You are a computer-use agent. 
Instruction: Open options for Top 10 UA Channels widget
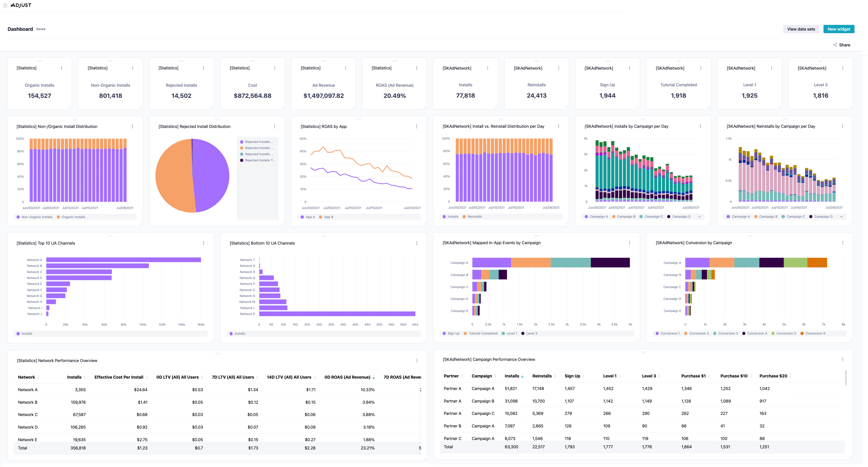pos(203,243)
